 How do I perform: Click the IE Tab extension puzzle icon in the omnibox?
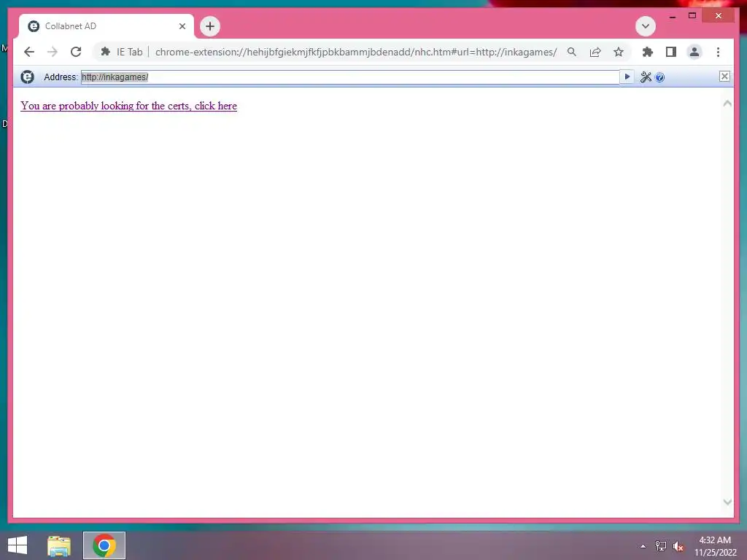click(x=106, y=52)
